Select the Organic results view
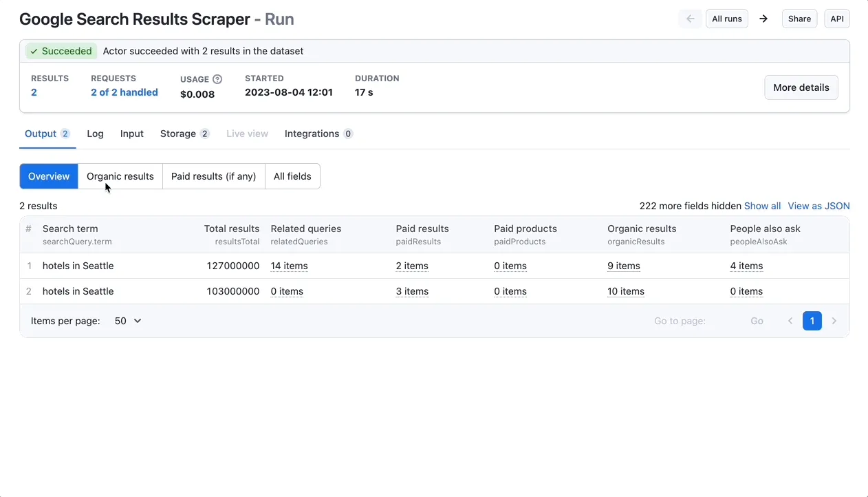Screen dimensions: 868x497 [x=120, y=176]
